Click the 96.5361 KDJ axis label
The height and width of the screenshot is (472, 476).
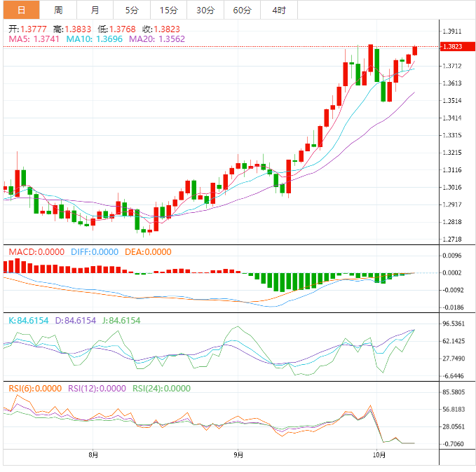tap(454, 324)
